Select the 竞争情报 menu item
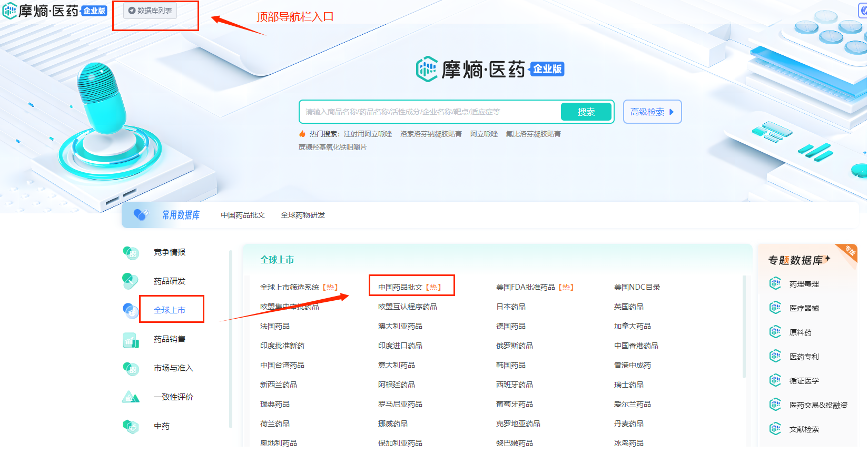 pyautogui.click(x=170, y=252)
